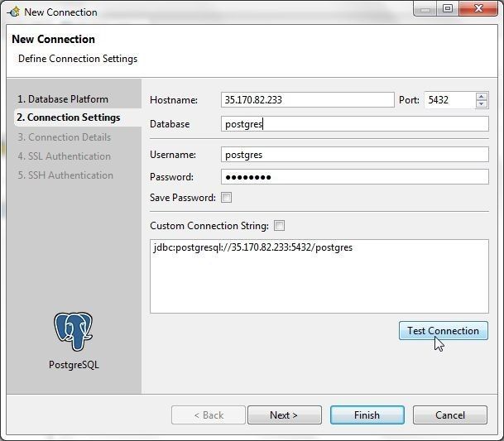Click the Define Connection Settings subtitle

[x=78, y=59]
